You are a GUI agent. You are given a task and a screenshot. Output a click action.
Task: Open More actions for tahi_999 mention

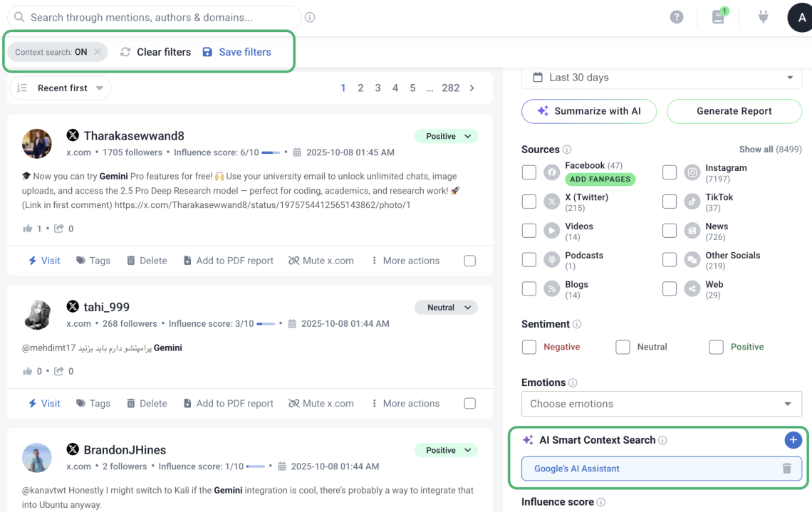tap(405, 404)
